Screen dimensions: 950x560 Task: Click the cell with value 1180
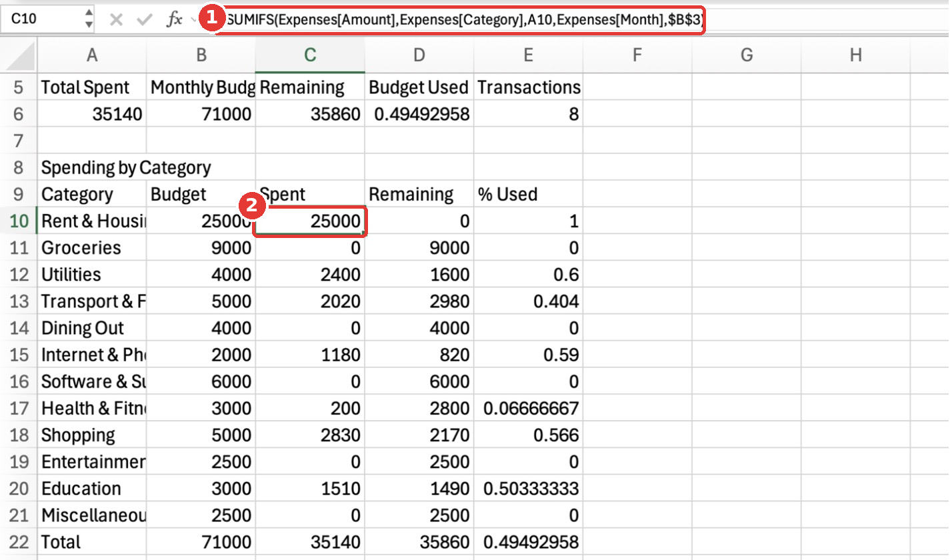coord(310,355)
